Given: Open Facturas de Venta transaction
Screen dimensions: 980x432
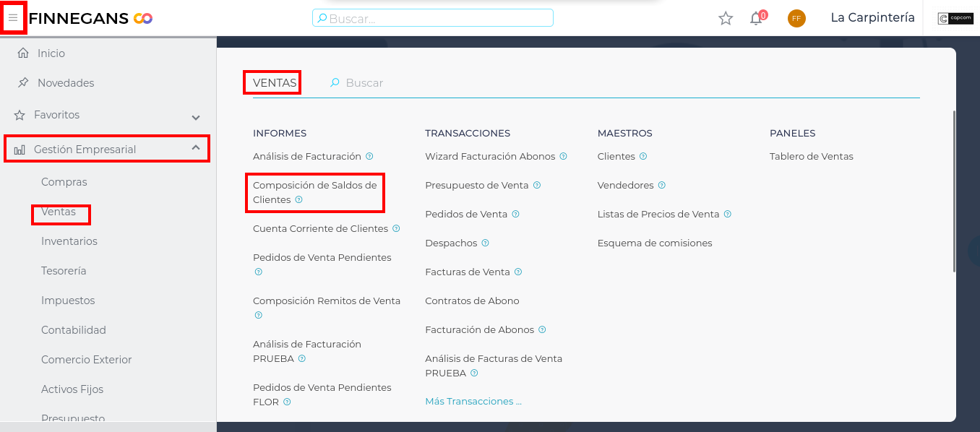Looking at the screenshot, I should (x=468, y=272).
